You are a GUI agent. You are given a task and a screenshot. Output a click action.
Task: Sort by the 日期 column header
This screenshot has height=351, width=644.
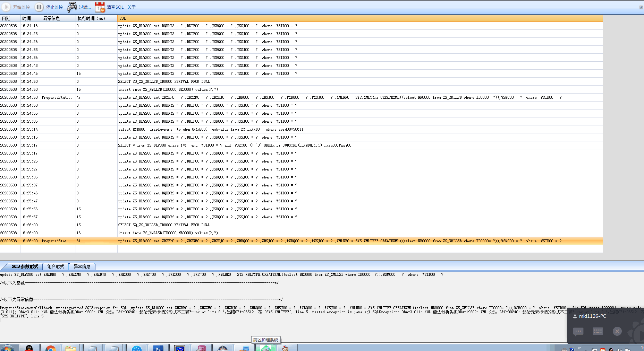[x=10, y=18]
